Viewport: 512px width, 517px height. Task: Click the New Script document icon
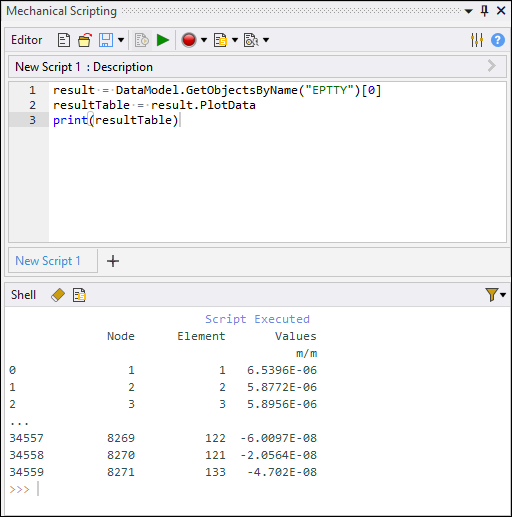click(x=64, y=40)
